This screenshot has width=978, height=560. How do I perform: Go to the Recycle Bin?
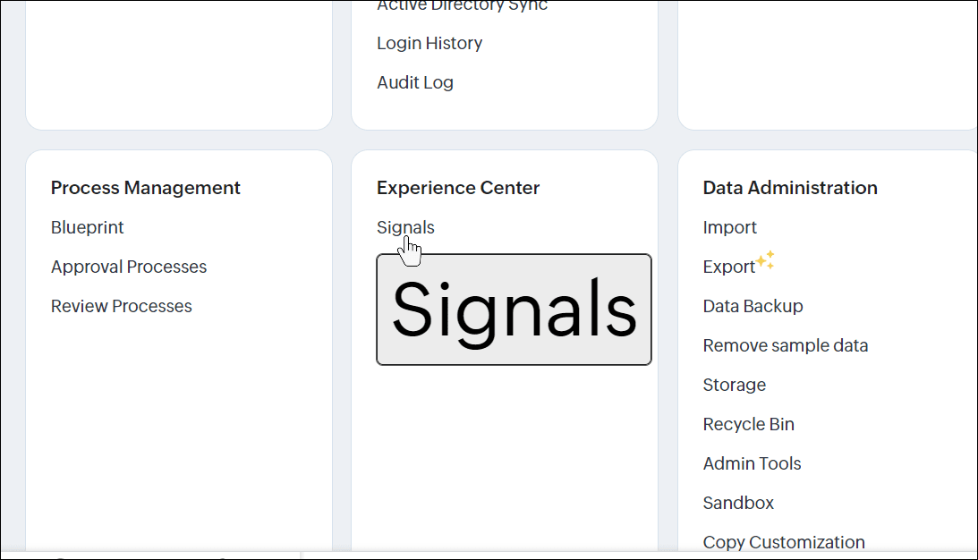(x=749, y=424)
